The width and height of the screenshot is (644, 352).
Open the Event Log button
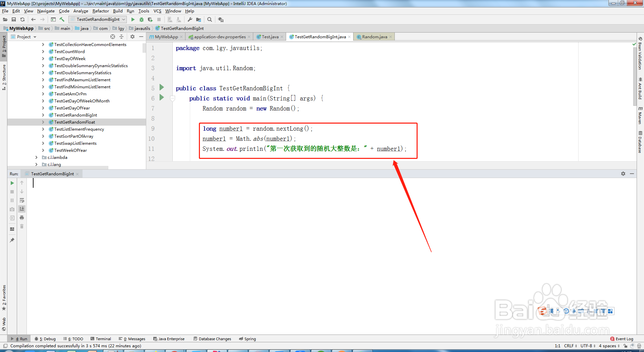pos(622,339)
